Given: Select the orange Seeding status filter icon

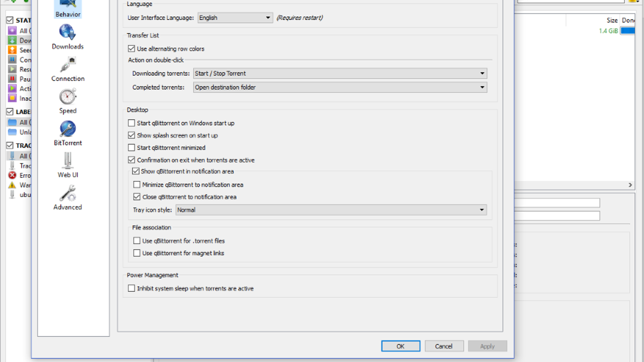Looking at the screenshot, I should (12, 50).
